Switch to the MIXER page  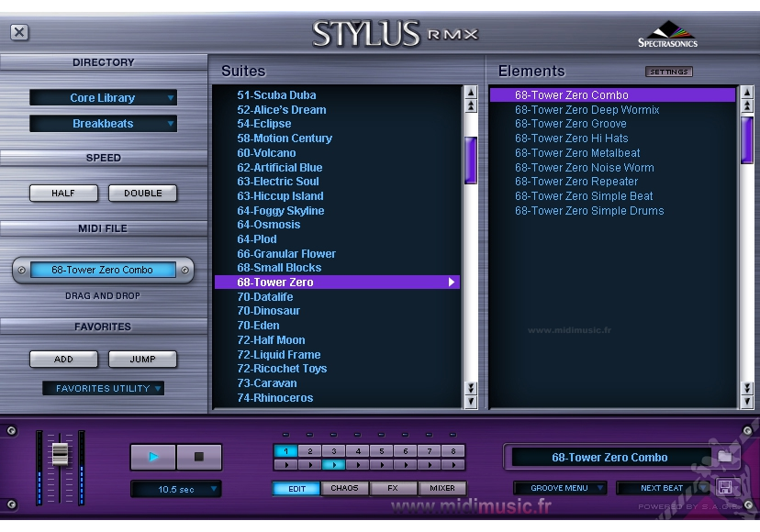point(442,488)
